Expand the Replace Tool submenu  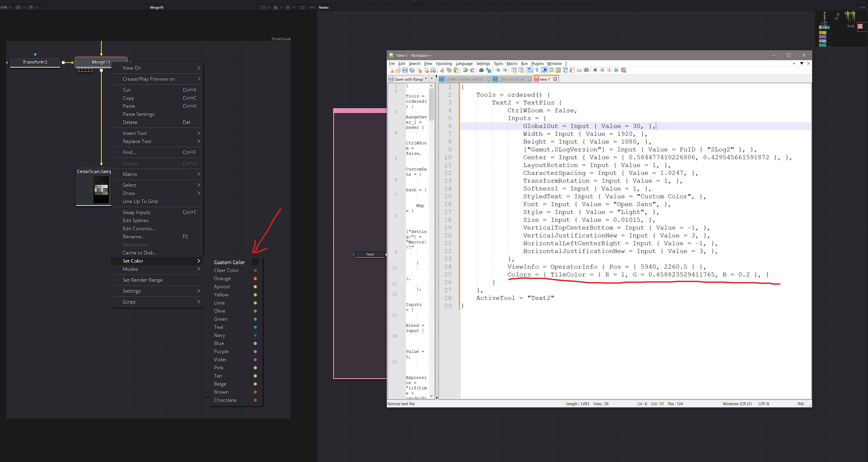157,141
